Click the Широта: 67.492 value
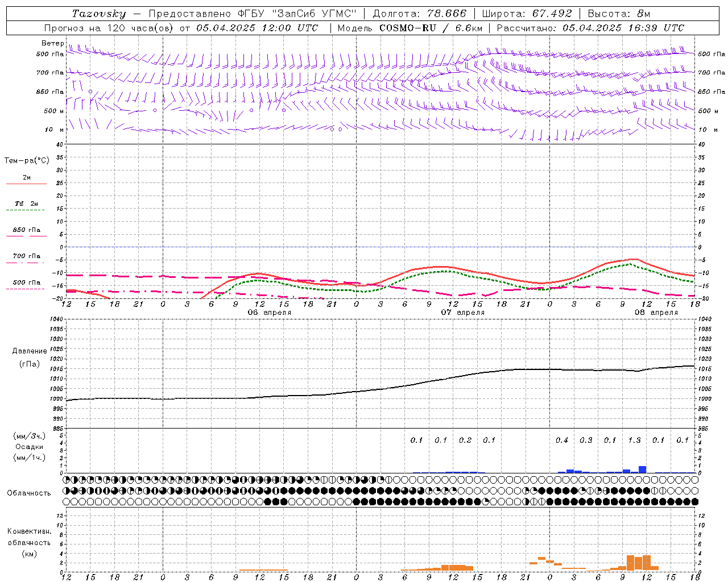 pyautogui.click(x=527, y=14)
